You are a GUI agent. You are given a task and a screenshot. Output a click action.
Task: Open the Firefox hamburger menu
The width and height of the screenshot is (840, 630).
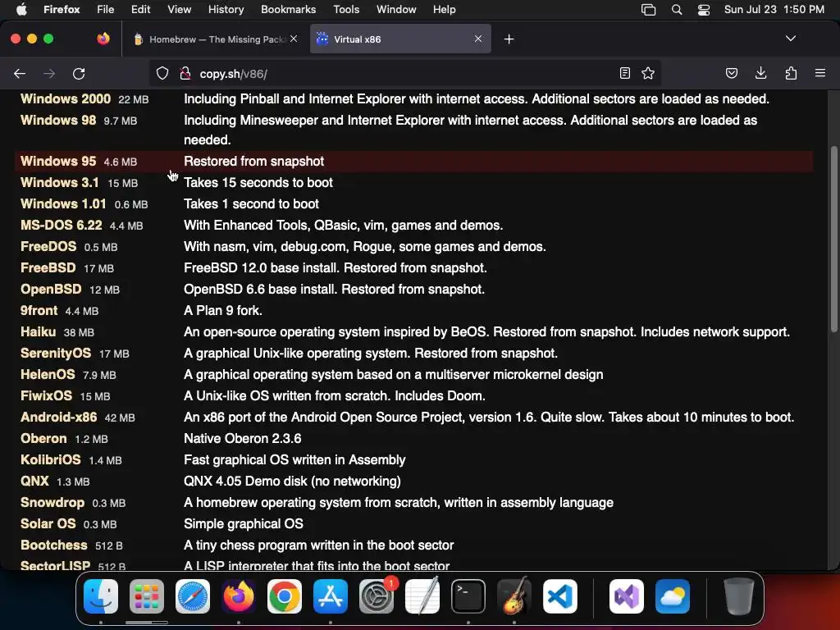click(820, 73)
